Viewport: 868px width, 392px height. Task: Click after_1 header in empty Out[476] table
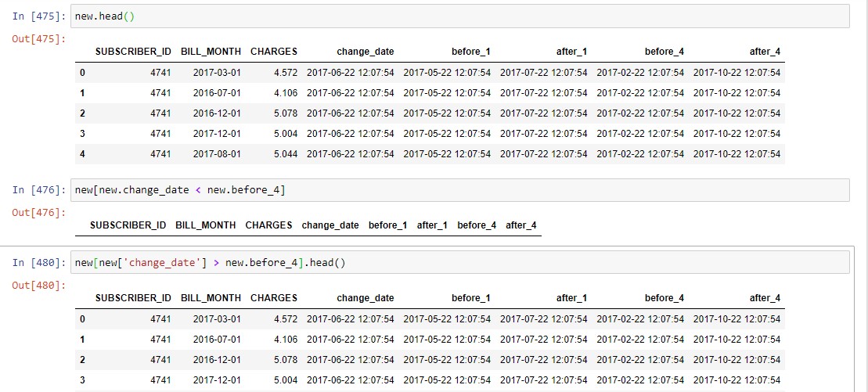(432, 225)
